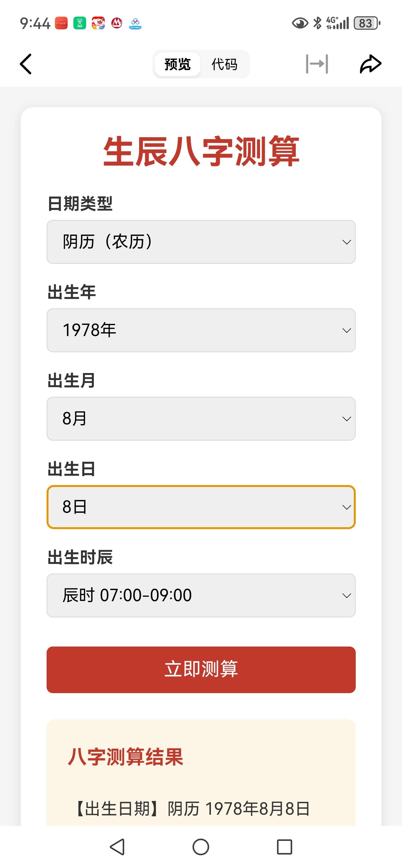This screenshot has width=402, height=868.
Task: Tap the share arrow icon
Action: 370,64
